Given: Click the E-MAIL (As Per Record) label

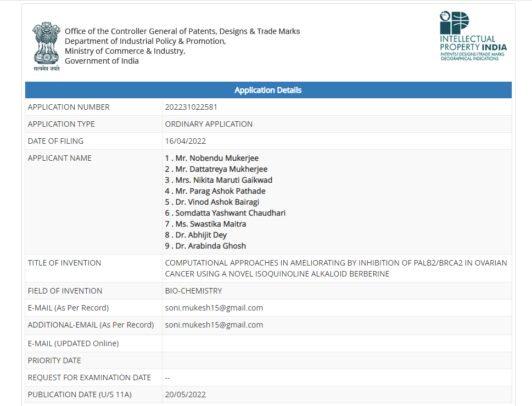Looking at the screenshot, I should [68, 308].
